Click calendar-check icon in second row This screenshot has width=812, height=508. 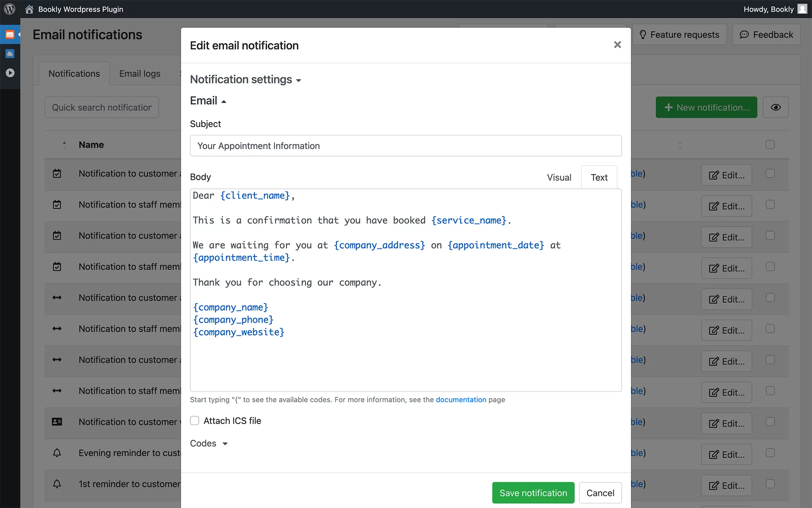[x=57, y=204]
